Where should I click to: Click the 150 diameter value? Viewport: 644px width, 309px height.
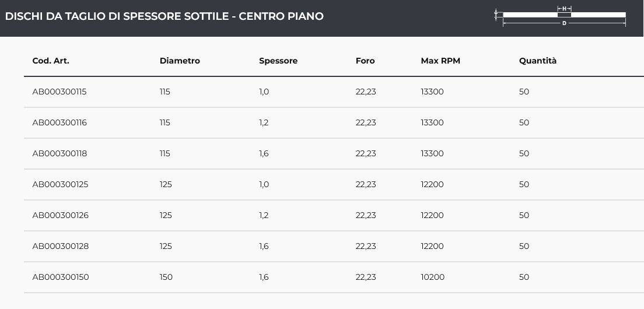point(166,278)
